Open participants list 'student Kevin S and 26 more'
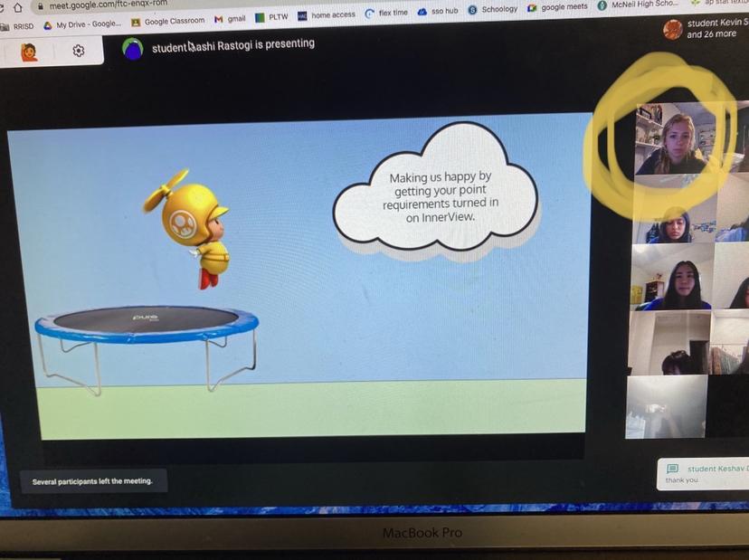Viewport: 749px width, 560px height. point(706,29)
